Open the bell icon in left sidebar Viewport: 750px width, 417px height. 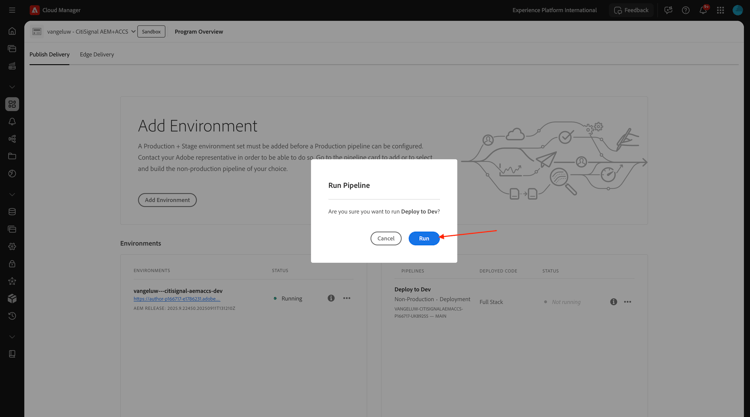coord(12,121)
